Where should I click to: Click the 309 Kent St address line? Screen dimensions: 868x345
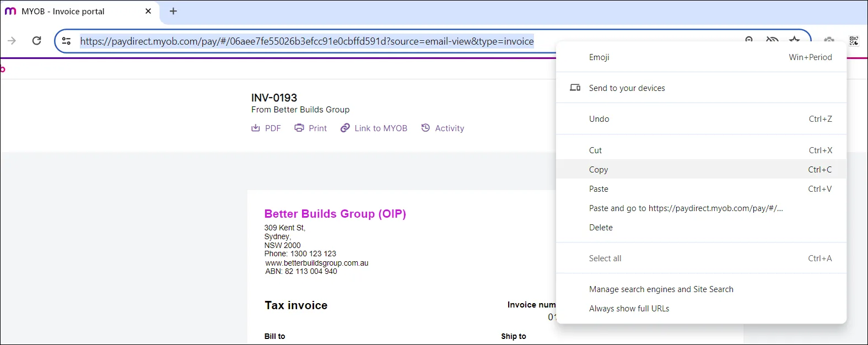(284, 228)
